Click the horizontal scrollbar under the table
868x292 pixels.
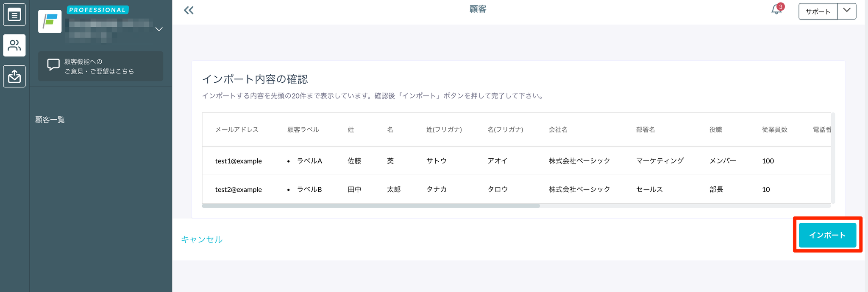tap(371, 206)
